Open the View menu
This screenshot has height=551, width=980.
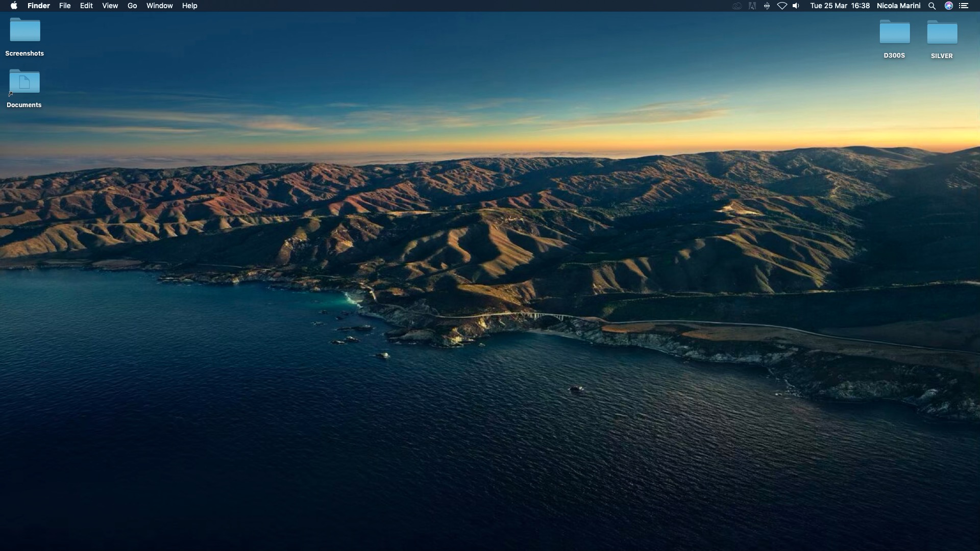click(110, 6)
